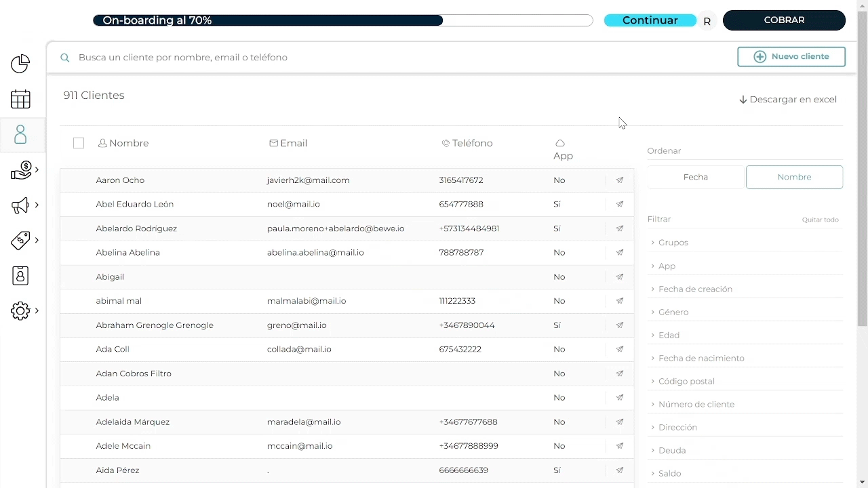Open the calendar grid icon in sidebar
This screenshot has height=488, width=868.
pyautogui.click(x=20, y=99)
